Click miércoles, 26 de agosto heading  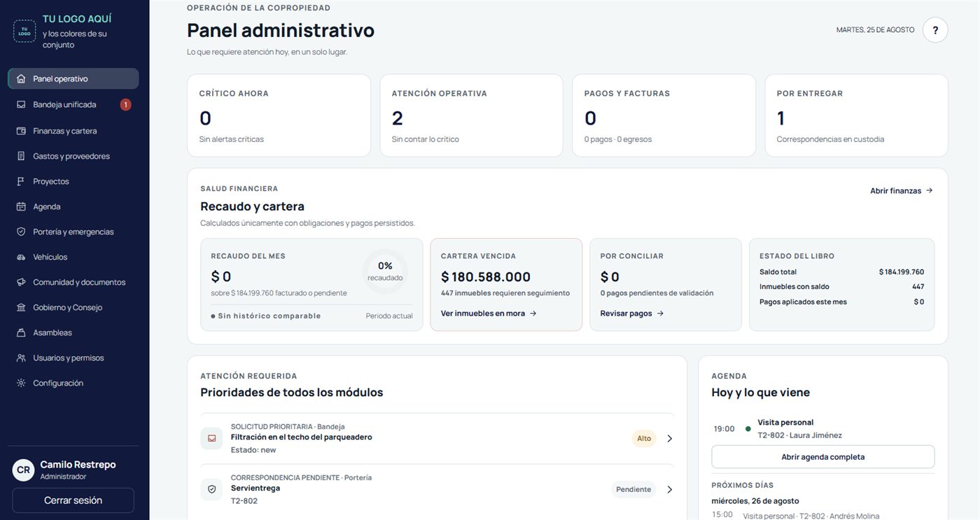tap(755, 500)
